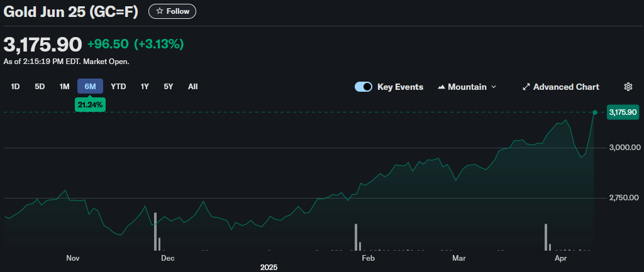The width and height of the screenshot is (644, 272).
Task: Click the star icon in Follow
Action: click(160, 11)
